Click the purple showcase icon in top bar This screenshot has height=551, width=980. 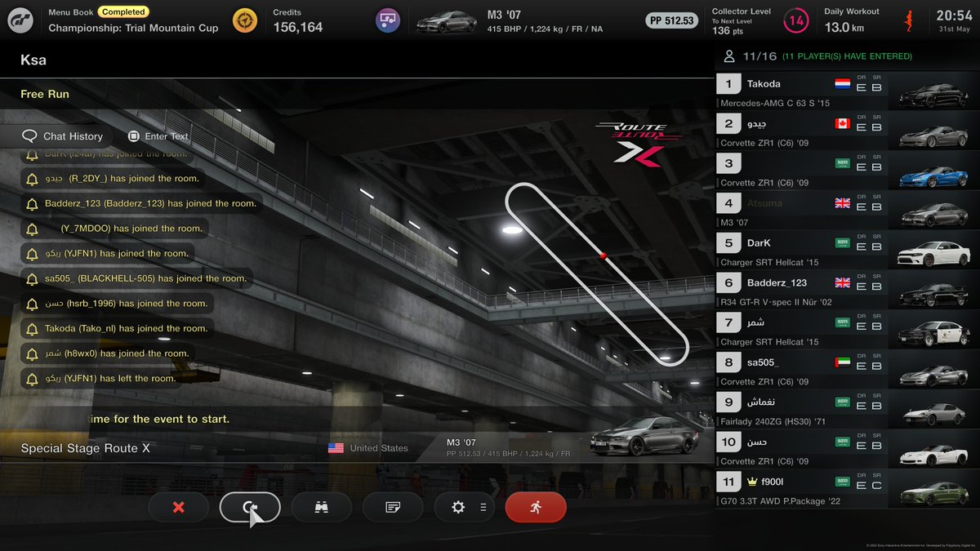pos(387,20)
